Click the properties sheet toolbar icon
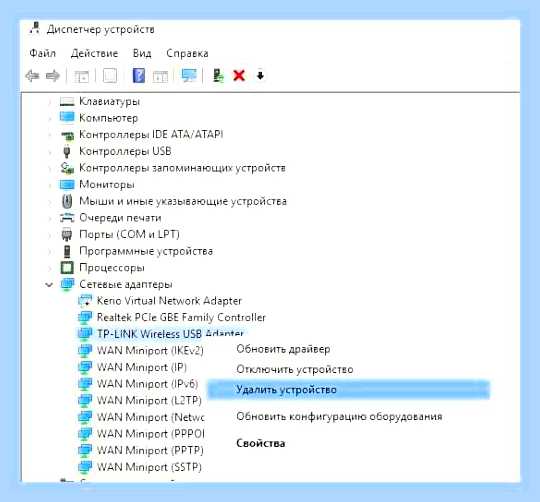Screen dimensions: 540x502 pos(110,75)
